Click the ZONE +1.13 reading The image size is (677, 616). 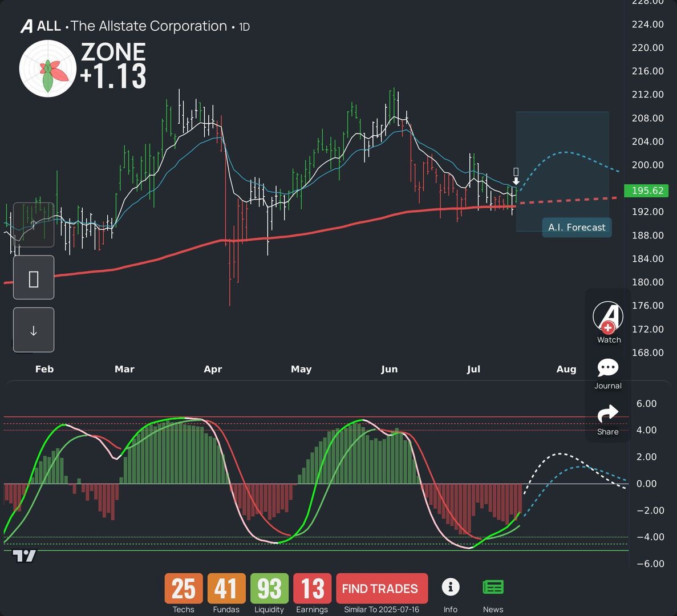pos(113,65)
